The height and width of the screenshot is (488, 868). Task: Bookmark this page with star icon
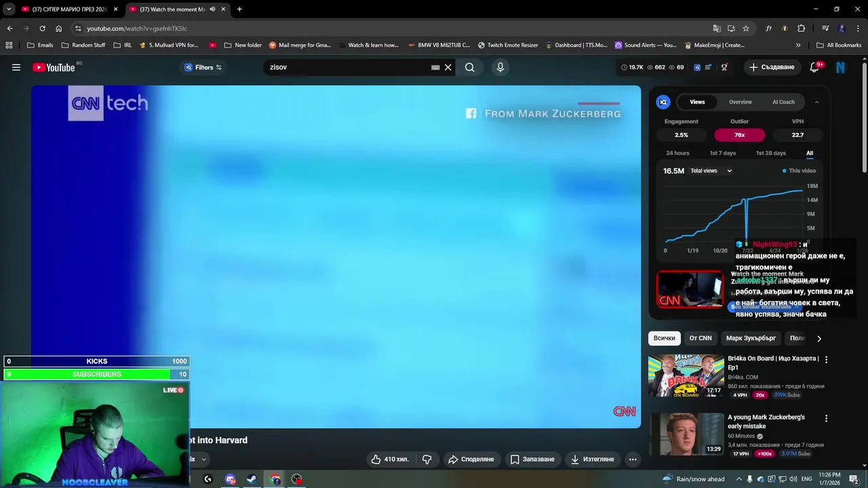(x=746, y=28)
